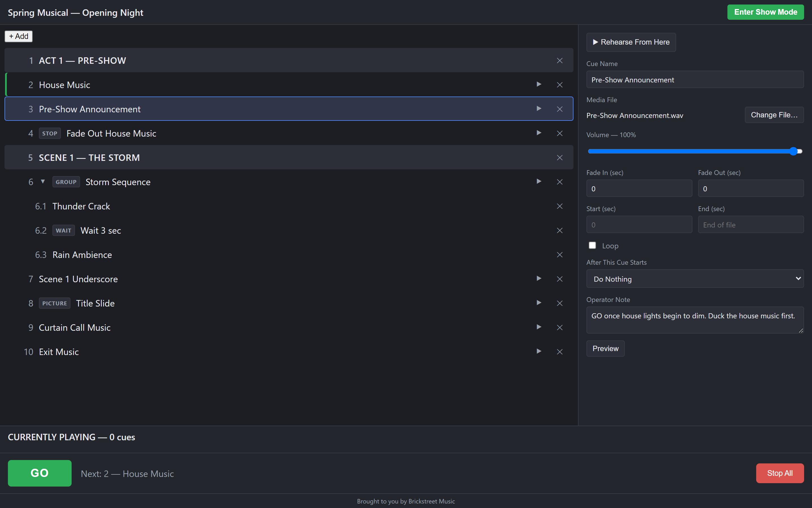
Task: Click the Stop All button
Action: click(780, 473)
